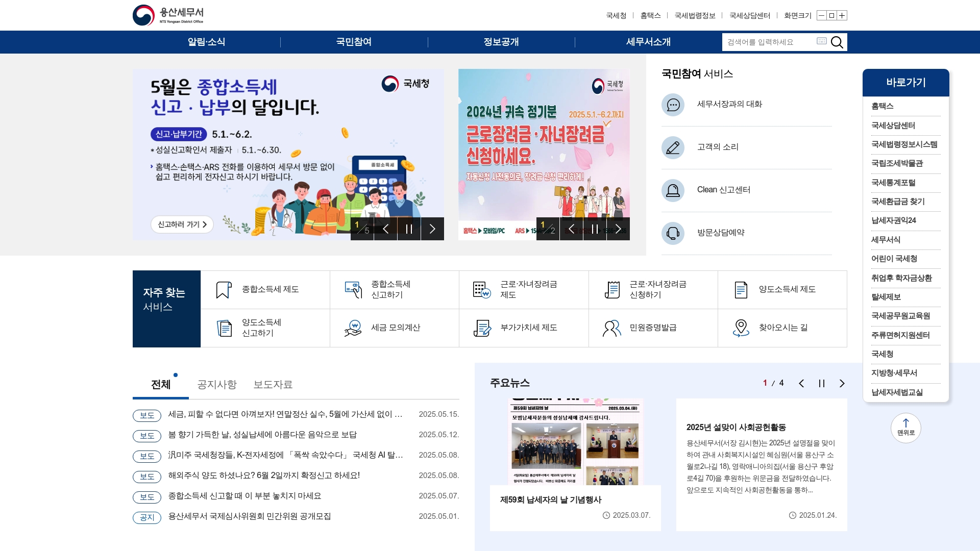Open 국립조세박물관 in 바로가기 panel
This screenshot has width=980, height=551.
[897, 164]
